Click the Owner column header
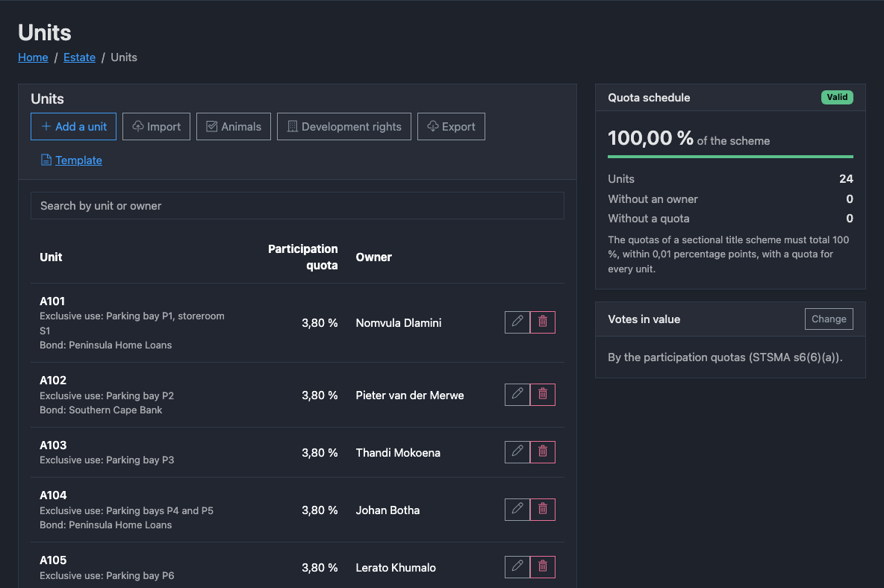Viewport: 884px width, 588px height. pos(374,257)
